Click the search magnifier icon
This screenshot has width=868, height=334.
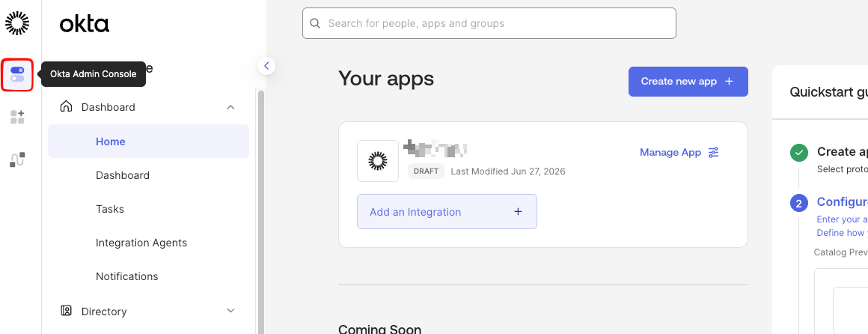click(315, 23)
